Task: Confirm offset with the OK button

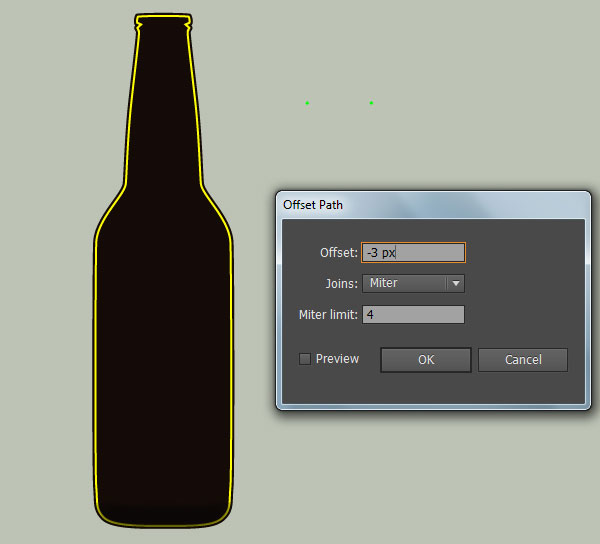Action: (x=426, y=360)
